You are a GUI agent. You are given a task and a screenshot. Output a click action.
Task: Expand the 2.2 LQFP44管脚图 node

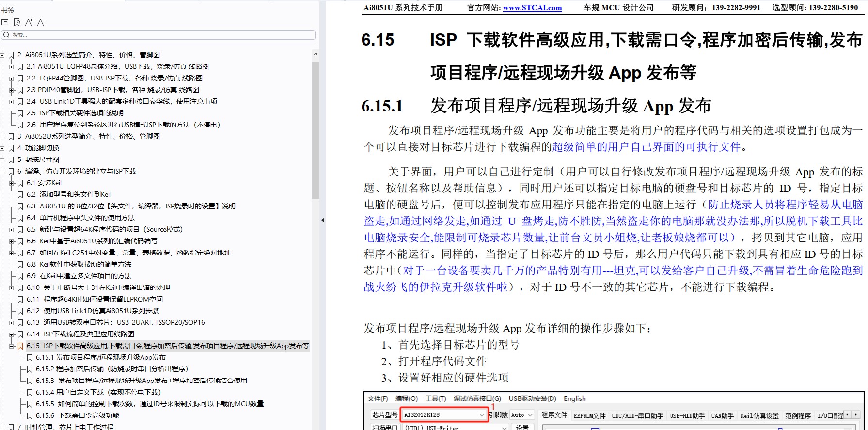click(x=12, y=79)
